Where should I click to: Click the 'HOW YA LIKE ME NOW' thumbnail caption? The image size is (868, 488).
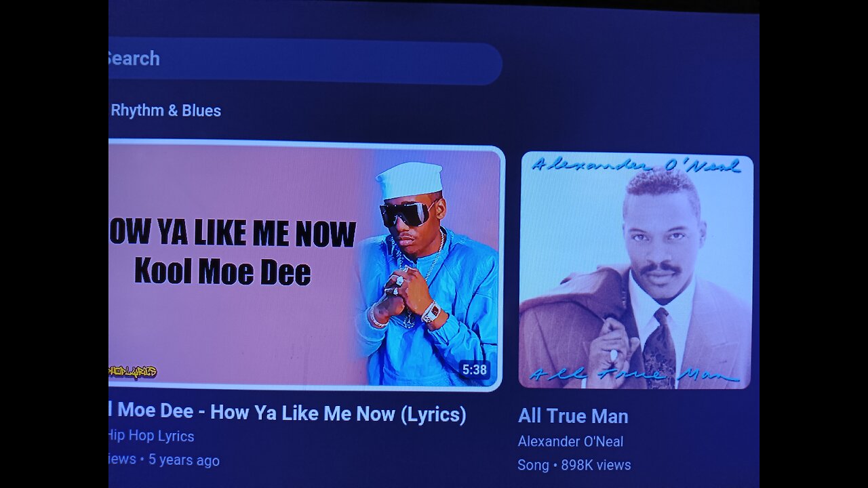point(232,234)
